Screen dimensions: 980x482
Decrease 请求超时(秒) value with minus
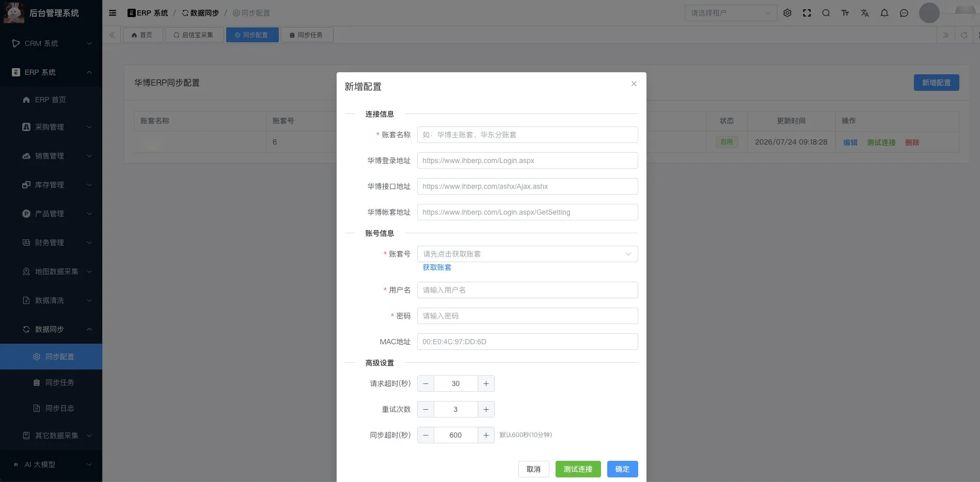click(x=425, y=383)
